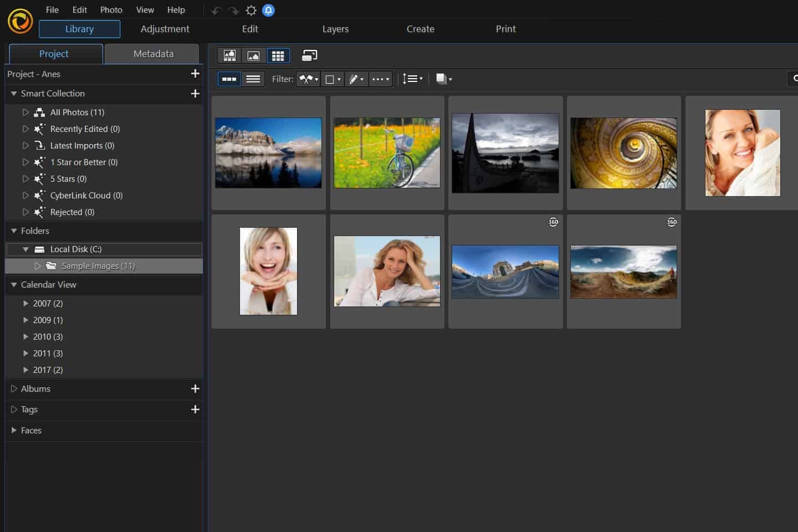The image size is (798, 532).
Task: Open the more filters ellipsis dropdown
Action: [380, 79]
